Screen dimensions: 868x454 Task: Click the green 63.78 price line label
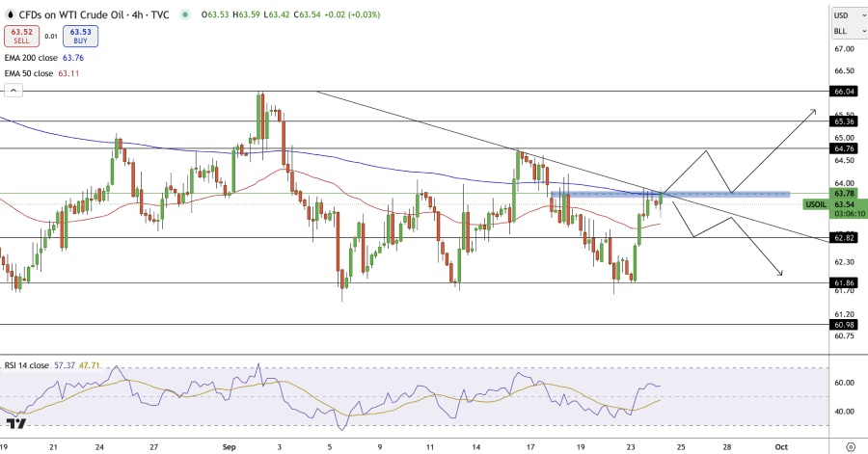tap(844, 193)
